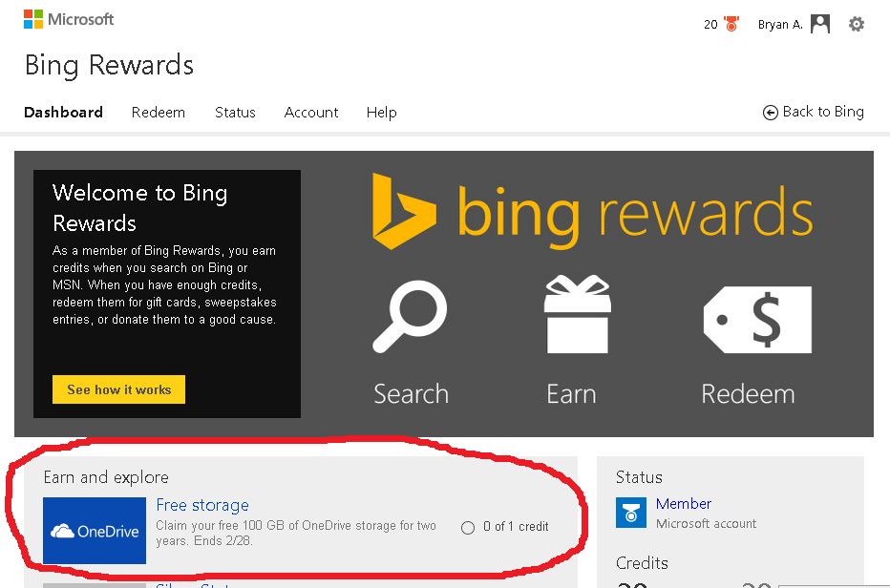Open the Account tab
The image size is (890, 588).
tap(311, 113)
